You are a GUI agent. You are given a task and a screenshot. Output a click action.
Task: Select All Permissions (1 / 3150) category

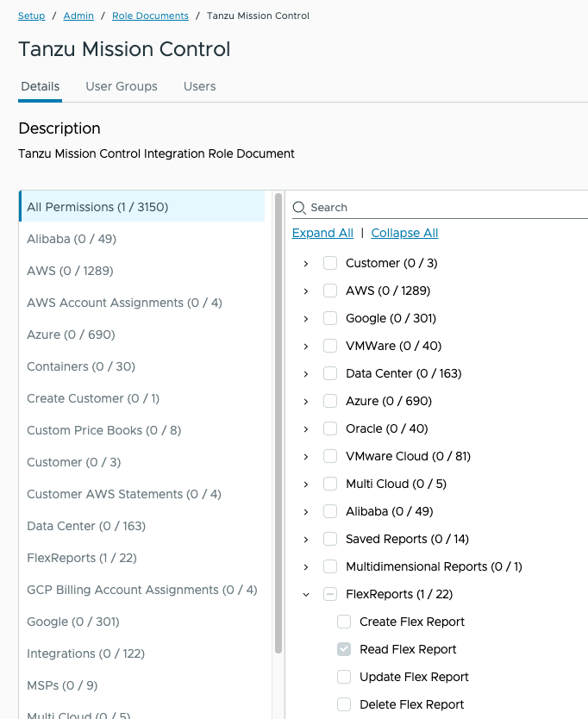pos(141,206)
